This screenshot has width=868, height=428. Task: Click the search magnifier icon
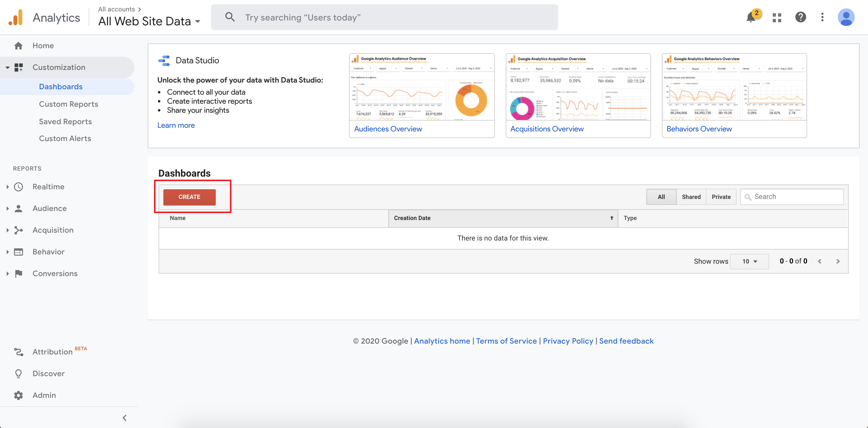click(230, 17)
